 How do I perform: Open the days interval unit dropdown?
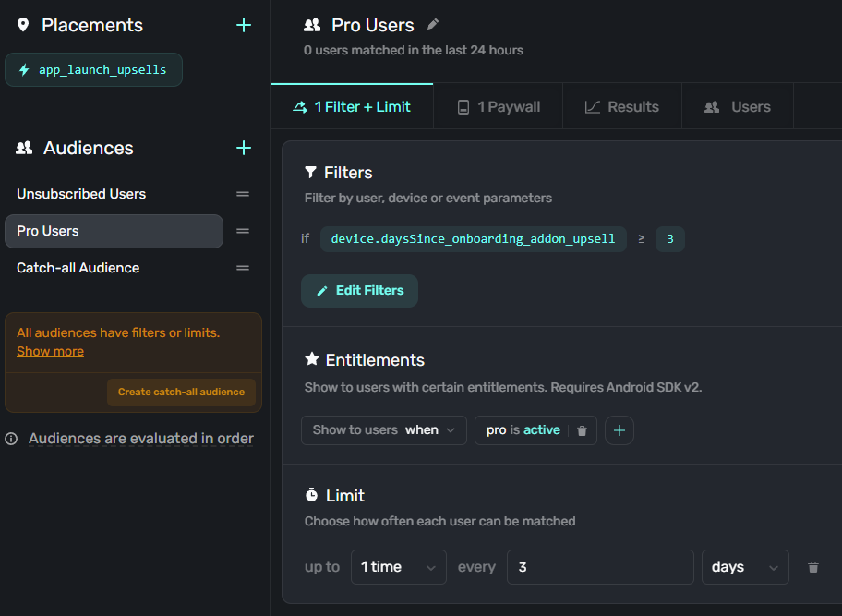point(744,567)
